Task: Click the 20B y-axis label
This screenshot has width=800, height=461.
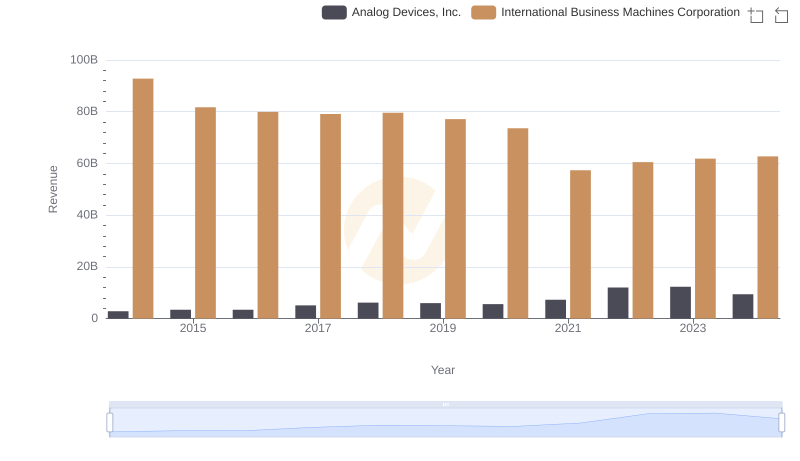Action: point(87,266)
